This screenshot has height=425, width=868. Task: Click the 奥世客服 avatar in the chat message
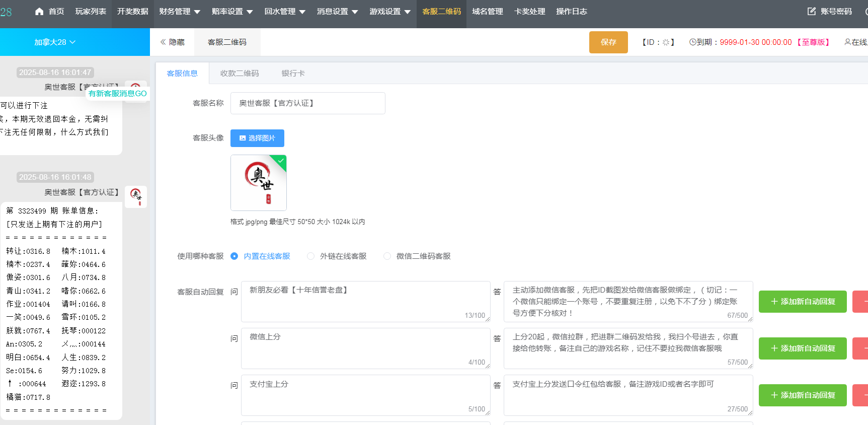(x=136, y=196)
